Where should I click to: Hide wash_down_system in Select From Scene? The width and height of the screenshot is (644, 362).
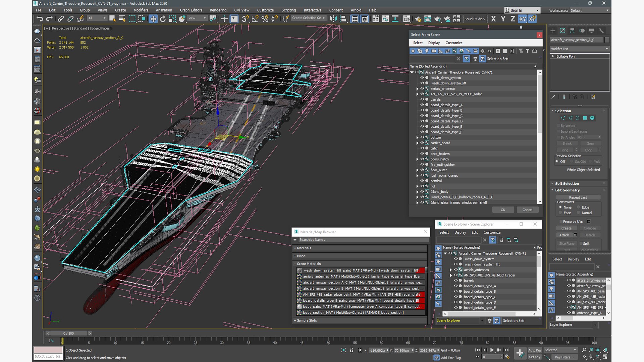(x=422, y=78)
